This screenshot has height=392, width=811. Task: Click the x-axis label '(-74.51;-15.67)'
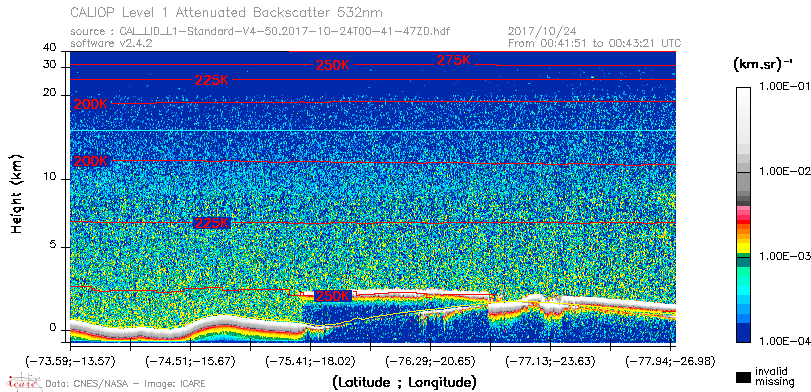(x=190, y=360)
